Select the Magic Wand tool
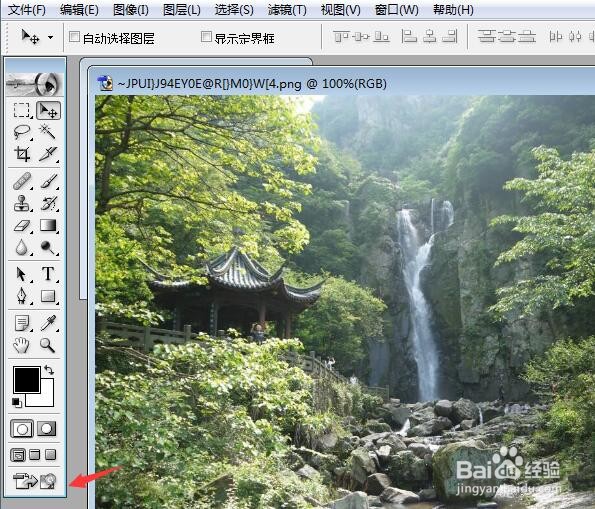Screen dimensions: 595x509 [x=48, y=132]
